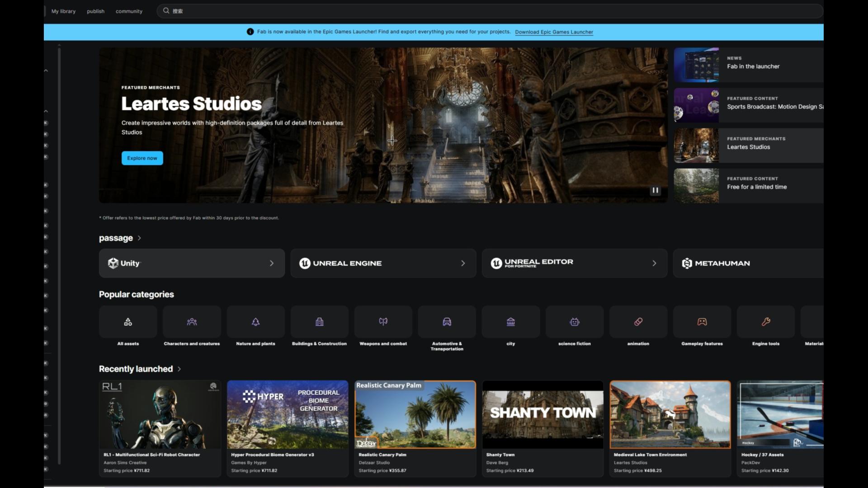The image size is (868, 488).
Task: Open the Recently launched section arrow
Action: pos(179,369)
